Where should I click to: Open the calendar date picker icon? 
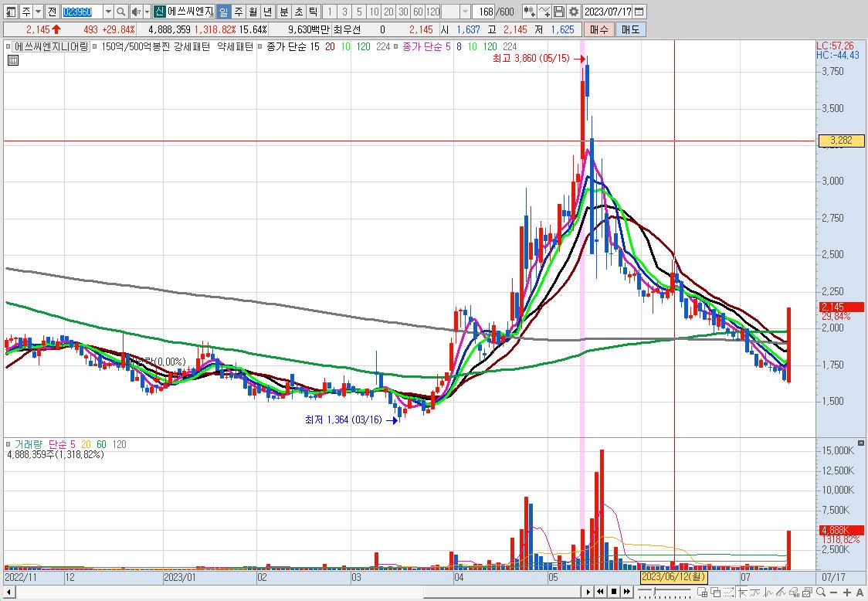pyautogui.click(x=639, y=12)
